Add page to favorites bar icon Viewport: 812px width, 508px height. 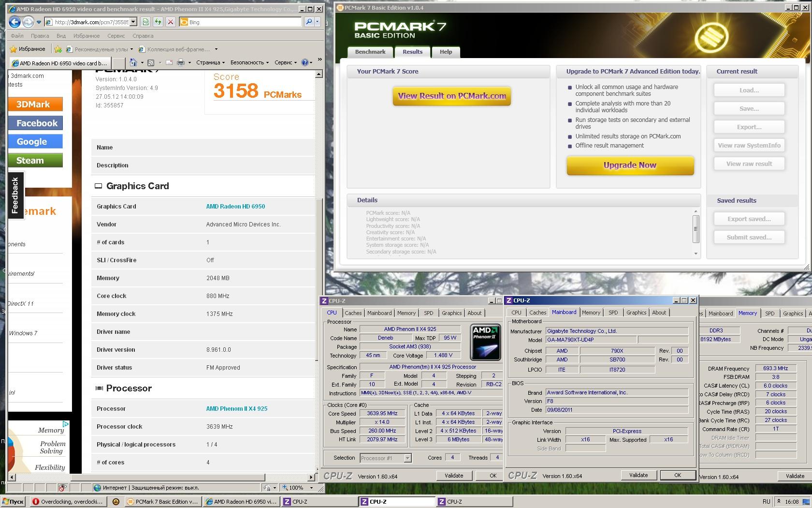coord(58,49)
